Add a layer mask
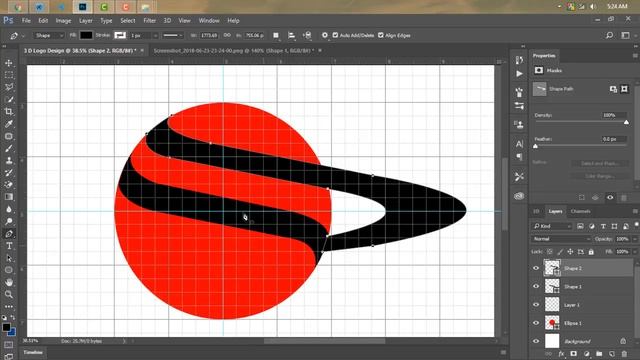Screen dimensions: 640x360 tap(573, 353)
